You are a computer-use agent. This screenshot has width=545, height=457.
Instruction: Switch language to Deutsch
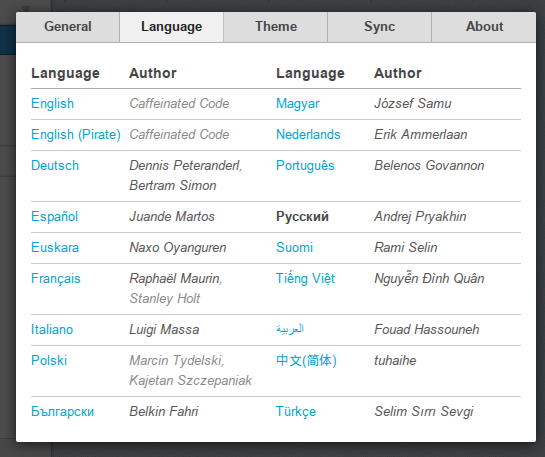55,165
